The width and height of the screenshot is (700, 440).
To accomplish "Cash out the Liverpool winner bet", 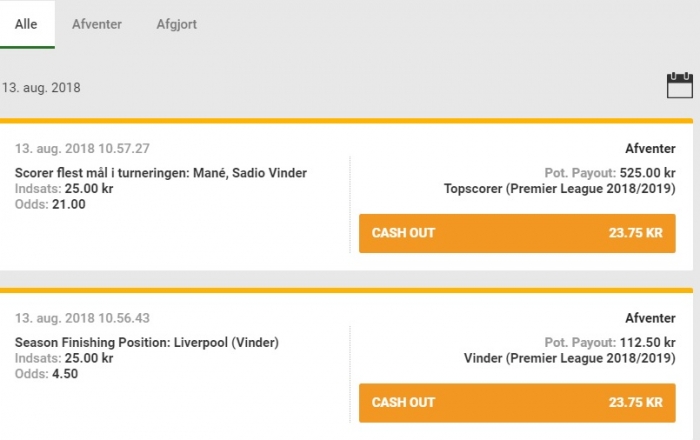I will pos(517,403).
